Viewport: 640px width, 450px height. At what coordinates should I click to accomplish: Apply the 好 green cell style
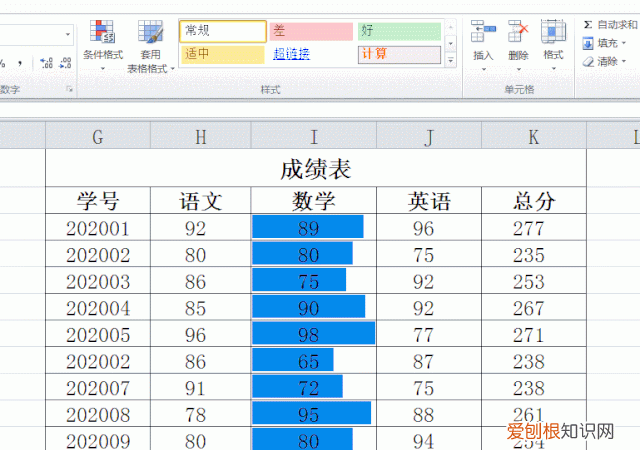[x=400, y=31]
